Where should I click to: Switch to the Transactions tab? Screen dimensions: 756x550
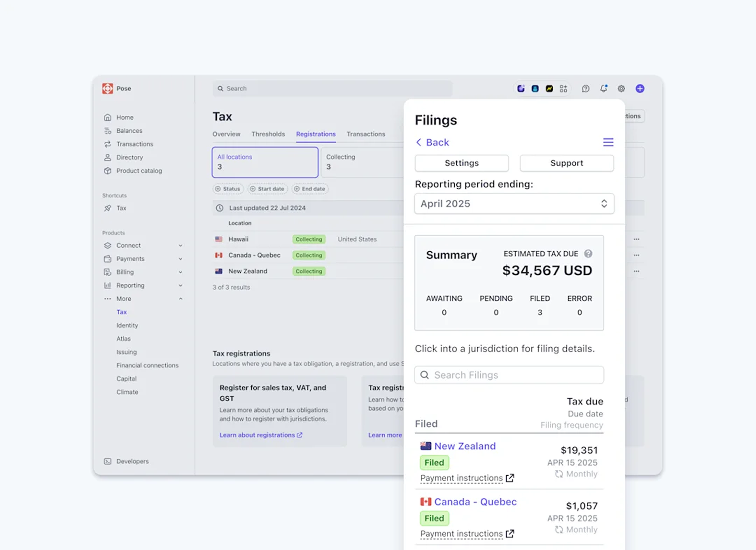(366, 134)
